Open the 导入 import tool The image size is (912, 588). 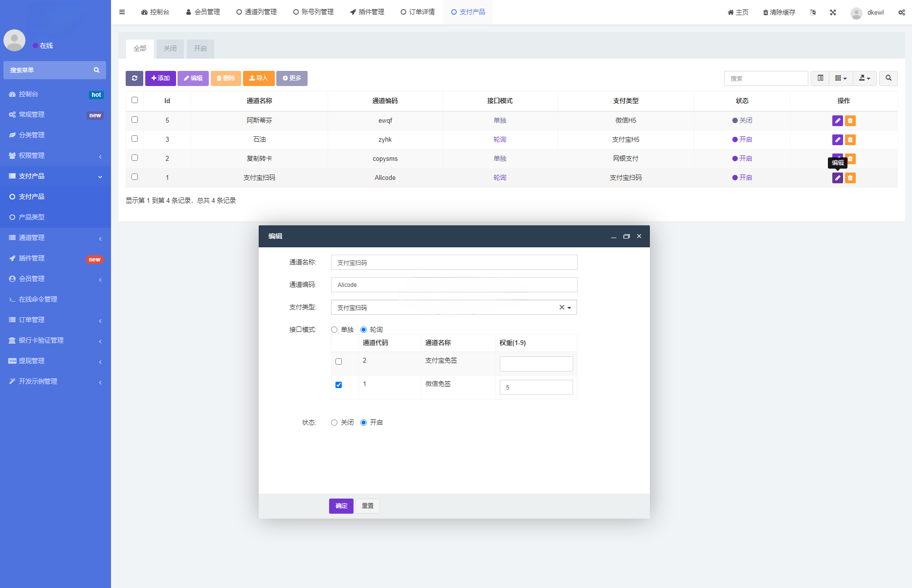point(259,78)
